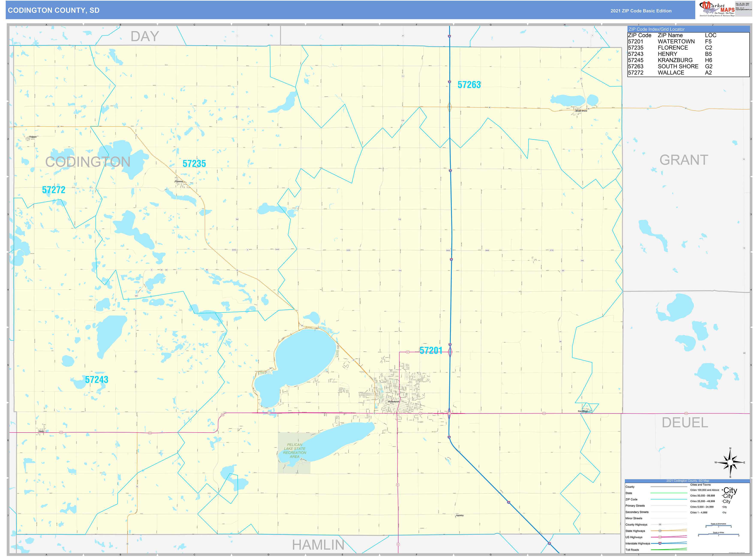The image size is (756, 557).
Task: Click the ZIP Code Index/Grid Locator header
Action: 657,29
